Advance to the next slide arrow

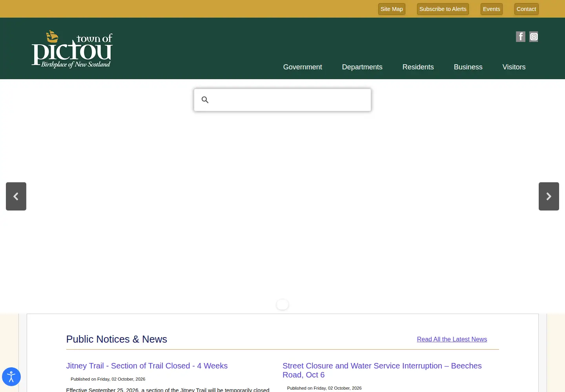point(549,196)
